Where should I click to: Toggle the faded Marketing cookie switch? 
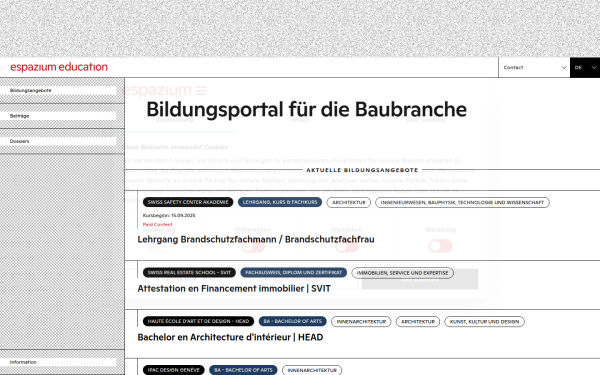click(x=440, y=246)
